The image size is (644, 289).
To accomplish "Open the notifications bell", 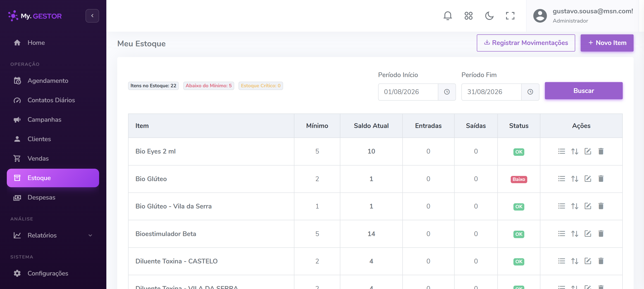I will click(448, 16).
